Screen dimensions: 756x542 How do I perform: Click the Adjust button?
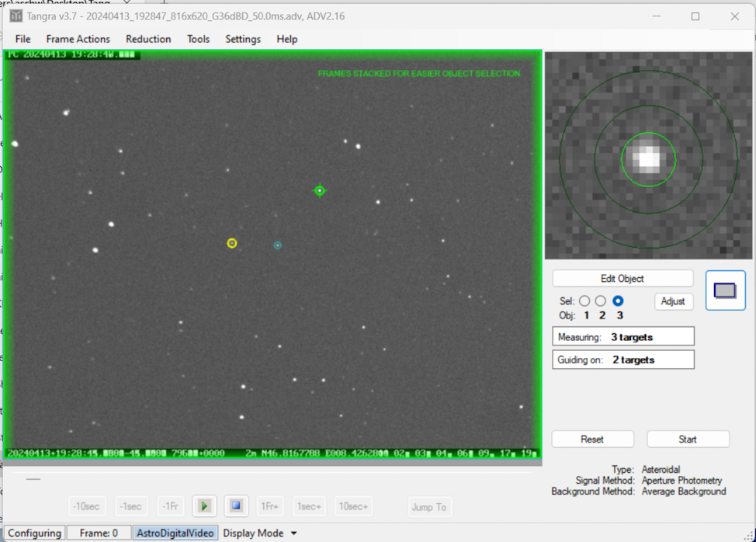[x=674, y=301]
